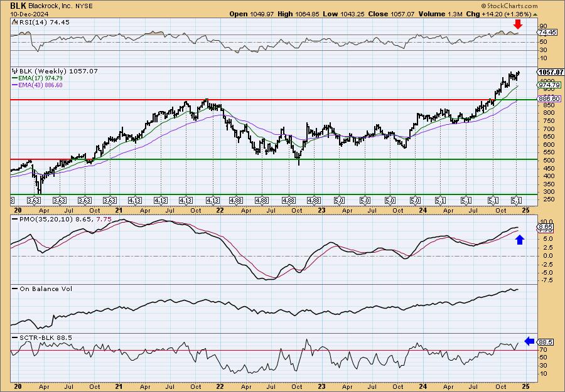Click the Volume value 1.3M
565x392 pixels.
(455, 14)
